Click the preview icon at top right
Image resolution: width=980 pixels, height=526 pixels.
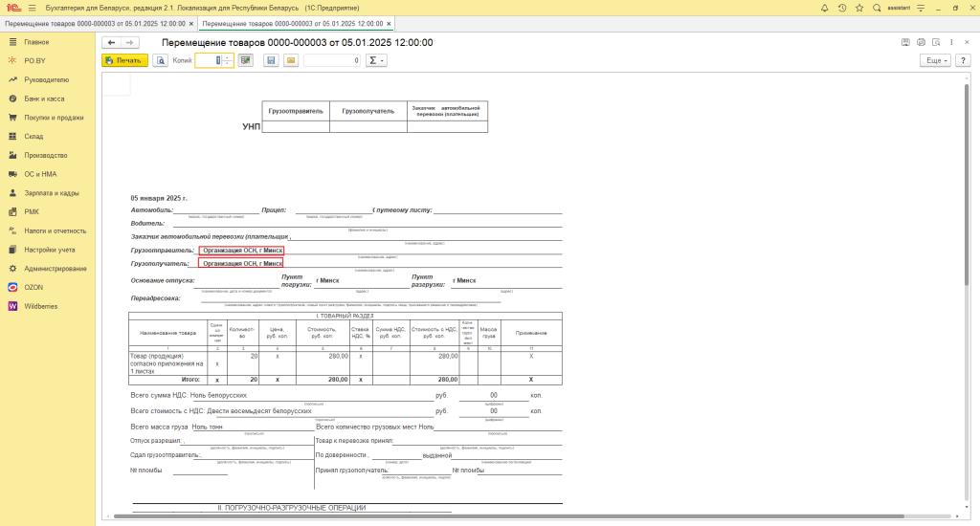point(936,42)
